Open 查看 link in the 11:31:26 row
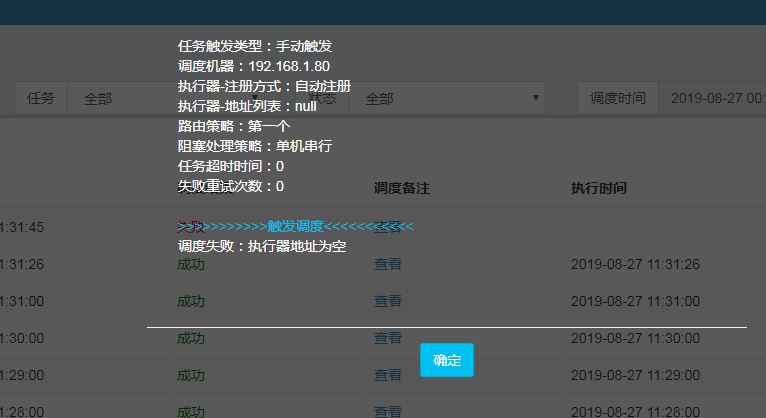The width and height of the screenshot is (766, 418). click(388, 264)
